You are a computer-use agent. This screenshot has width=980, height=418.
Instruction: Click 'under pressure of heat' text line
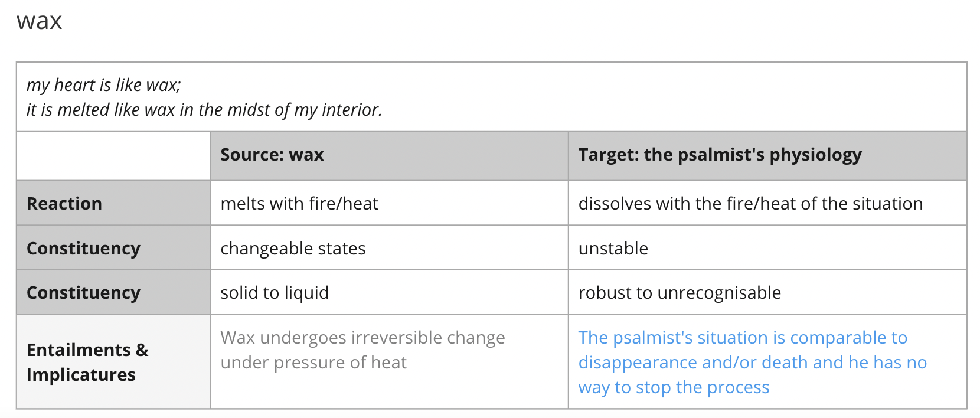tap(313, 363)
